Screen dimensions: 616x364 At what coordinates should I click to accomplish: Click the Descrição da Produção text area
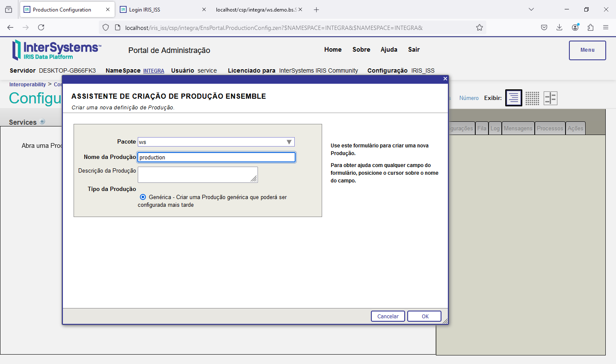[197, 174]
